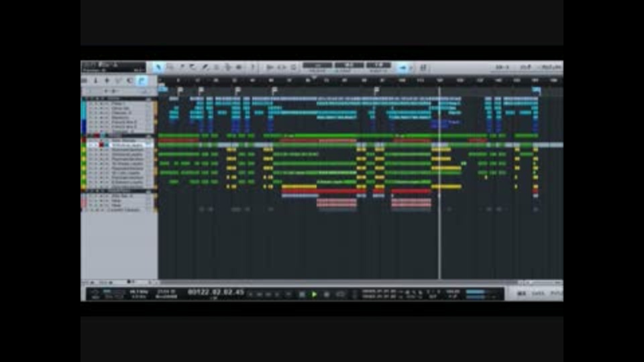The width and height of the screenshot is (644, 362).
Task: Open the Quantize value field
Action: point(317,65)
